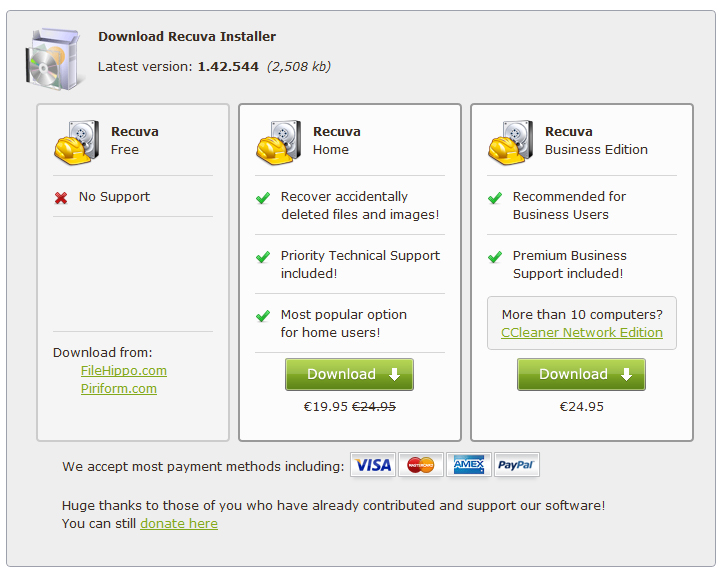Click the green check beside Premium Business Support

point(495,257)
